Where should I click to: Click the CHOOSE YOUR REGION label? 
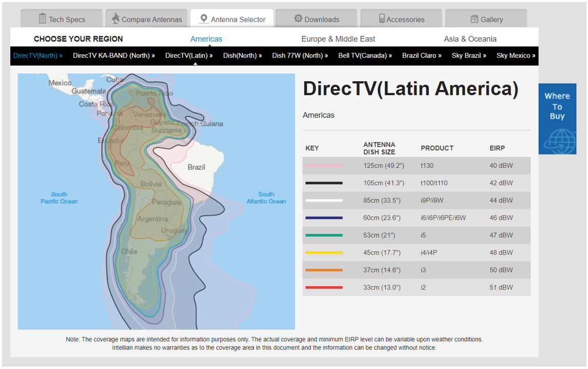(x=78, y=39)
